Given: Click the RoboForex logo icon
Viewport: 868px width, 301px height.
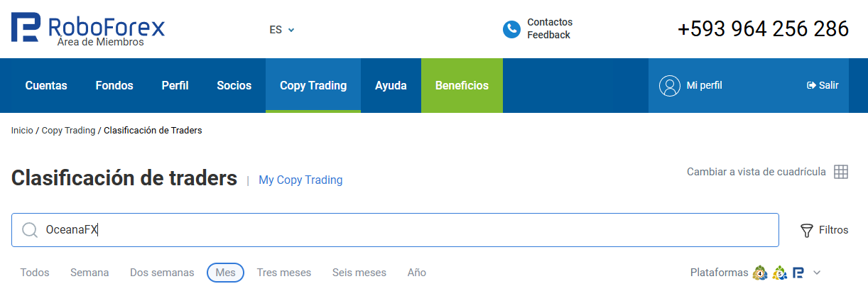Looking at the screenshot, I should (x=26, y=26).
